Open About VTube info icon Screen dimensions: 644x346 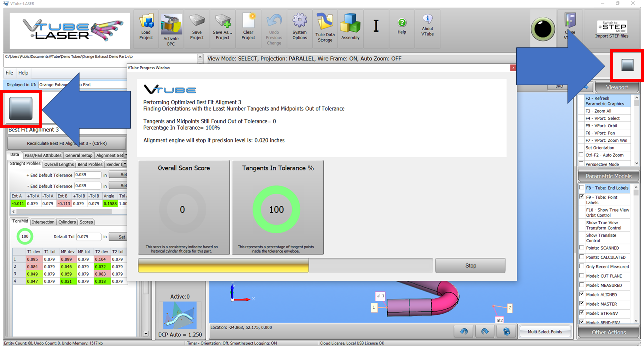pyautogui.click(x=427, y=26)
